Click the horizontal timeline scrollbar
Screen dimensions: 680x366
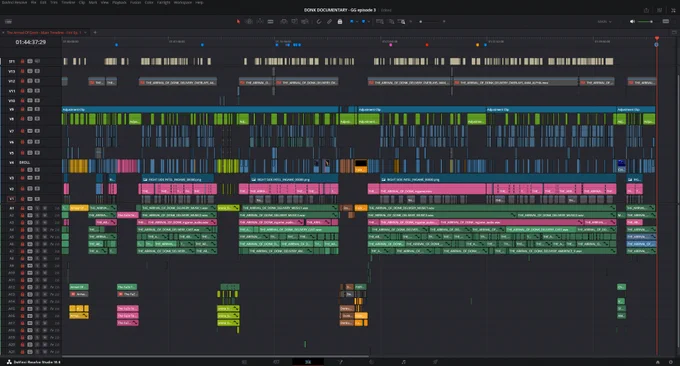tap(216, 356)
